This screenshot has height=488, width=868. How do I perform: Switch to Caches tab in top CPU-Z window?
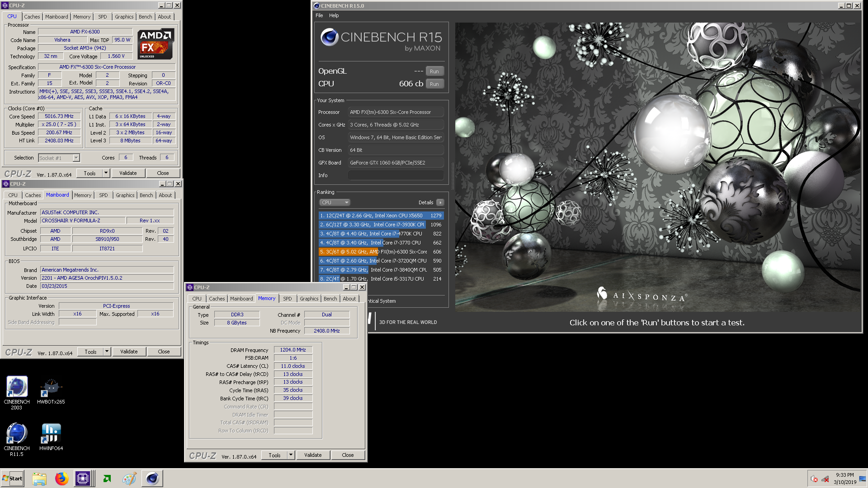tap(32, 17)
